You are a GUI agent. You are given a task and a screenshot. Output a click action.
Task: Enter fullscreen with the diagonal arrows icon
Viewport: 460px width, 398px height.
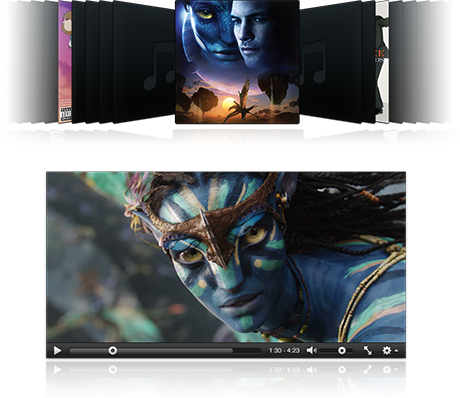(368, 351)
